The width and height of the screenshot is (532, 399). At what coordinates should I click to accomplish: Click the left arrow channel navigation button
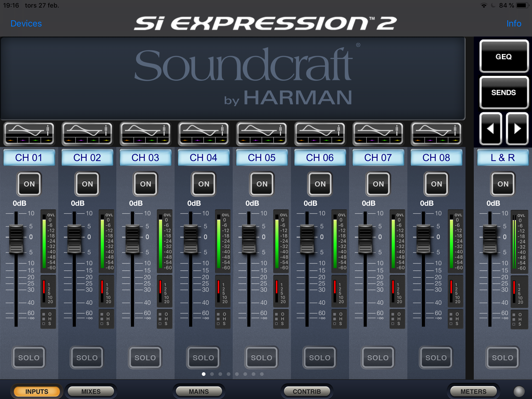pos(490,129)
